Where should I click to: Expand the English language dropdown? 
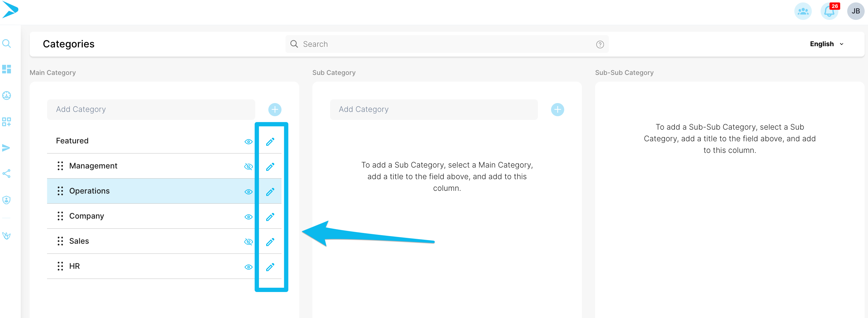click(x=826, y=44)
